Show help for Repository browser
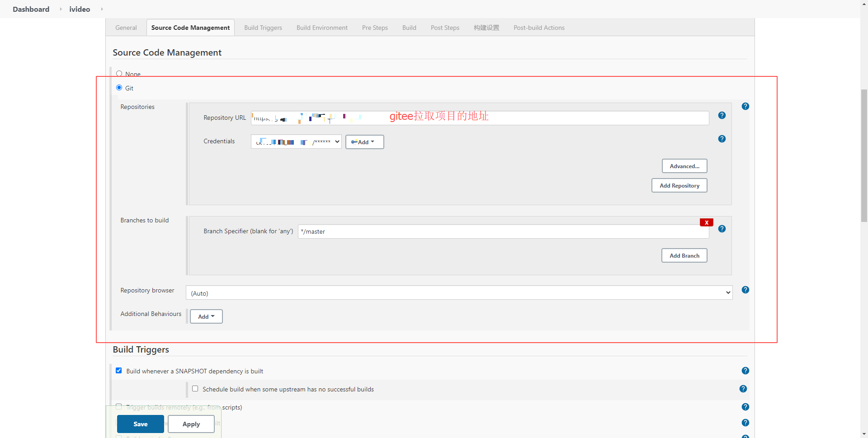The height and width of the screenshot is (438, 868). [x=745, y=290]
